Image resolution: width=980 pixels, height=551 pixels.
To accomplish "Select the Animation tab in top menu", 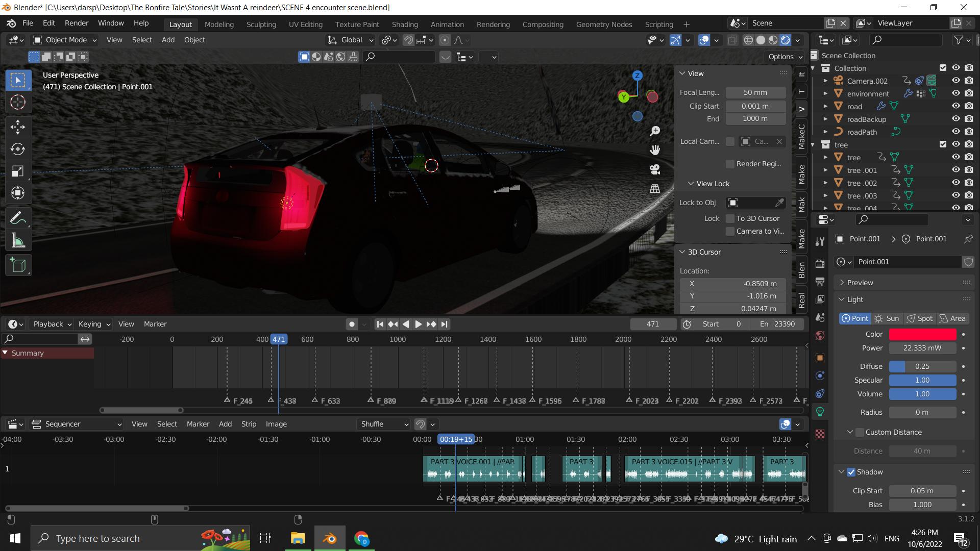I will [x=447, y=23].
